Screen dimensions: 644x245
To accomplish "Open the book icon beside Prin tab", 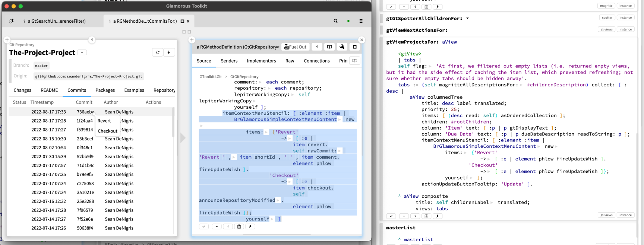I will 355,61.
